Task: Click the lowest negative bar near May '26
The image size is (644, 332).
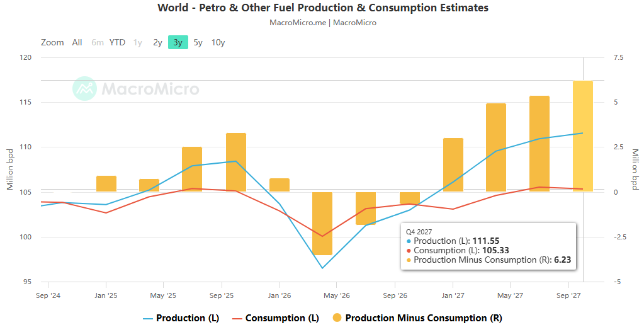Action: tap(322, 224)
